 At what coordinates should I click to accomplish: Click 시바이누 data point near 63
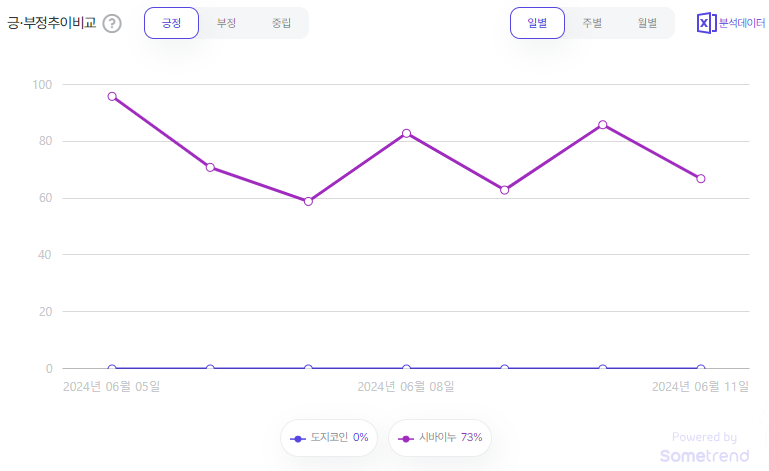505,190
